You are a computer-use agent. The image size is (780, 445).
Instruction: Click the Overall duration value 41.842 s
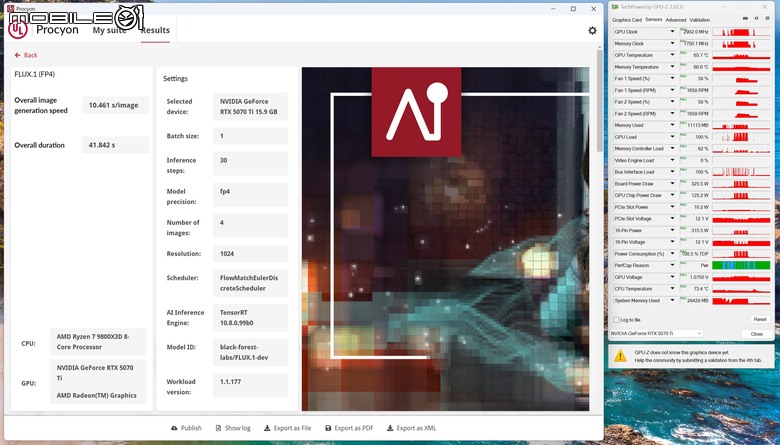[115, 145]
